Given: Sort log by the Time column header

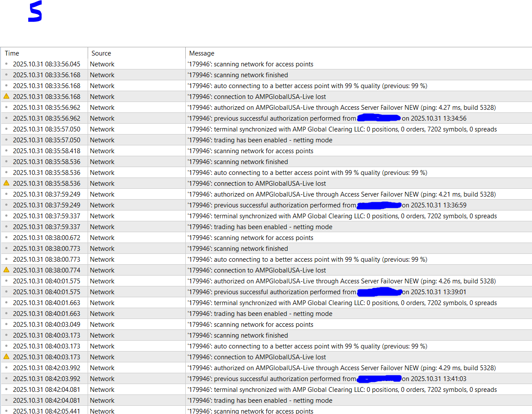Looking at the screenshot, I should (44, 53).
